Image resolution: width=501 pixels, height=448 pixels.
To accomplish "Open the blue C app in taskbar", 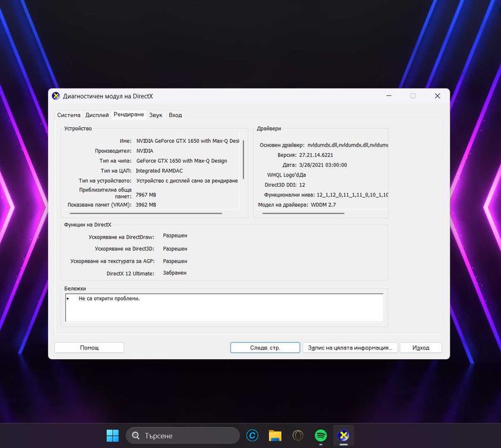I will (252, 436).
